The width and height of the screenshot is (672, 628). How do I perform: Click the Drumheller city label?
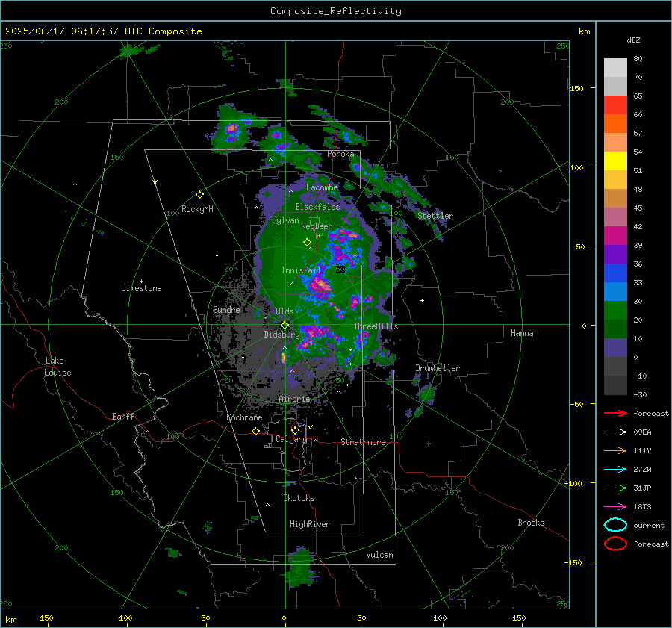(x=438, y=368)
